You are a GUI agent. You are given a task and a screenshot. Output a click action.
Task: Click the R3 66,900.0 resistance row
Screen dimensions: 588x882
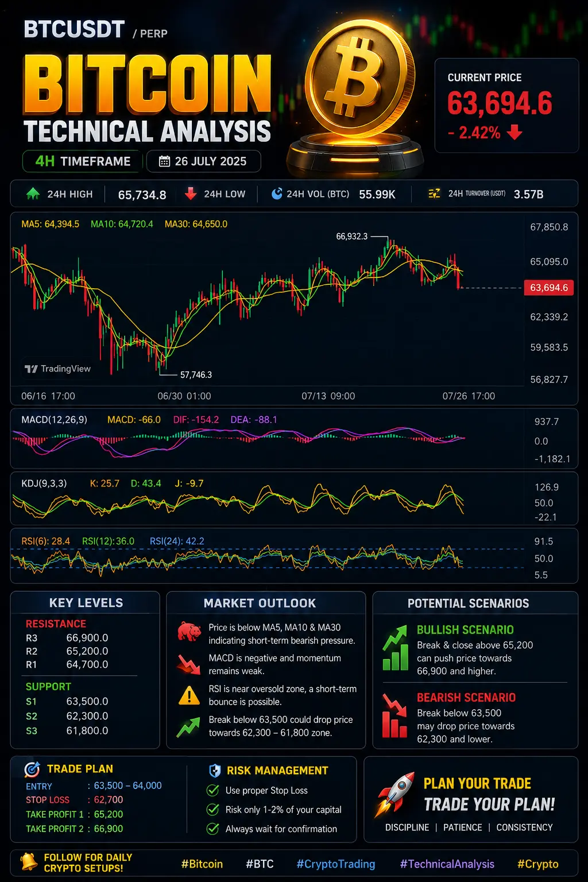point(67,638)
